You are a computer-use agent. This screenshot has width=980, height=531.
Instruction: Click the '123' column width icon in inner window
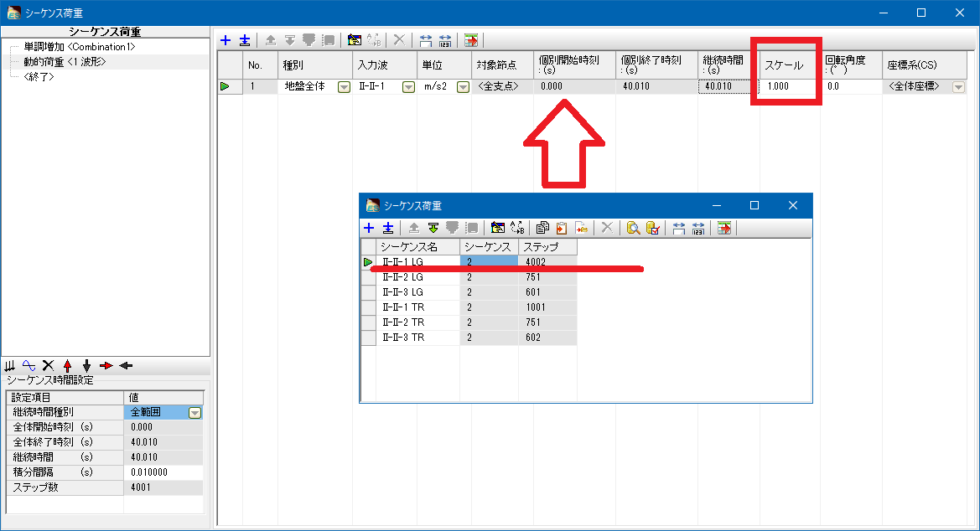(x=698, y=228)
